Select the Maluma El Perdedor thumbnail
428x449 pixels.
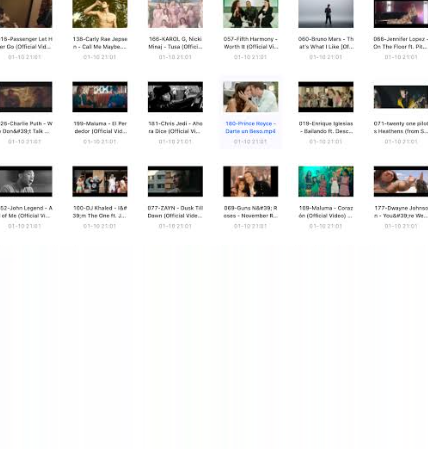[100, 97]
